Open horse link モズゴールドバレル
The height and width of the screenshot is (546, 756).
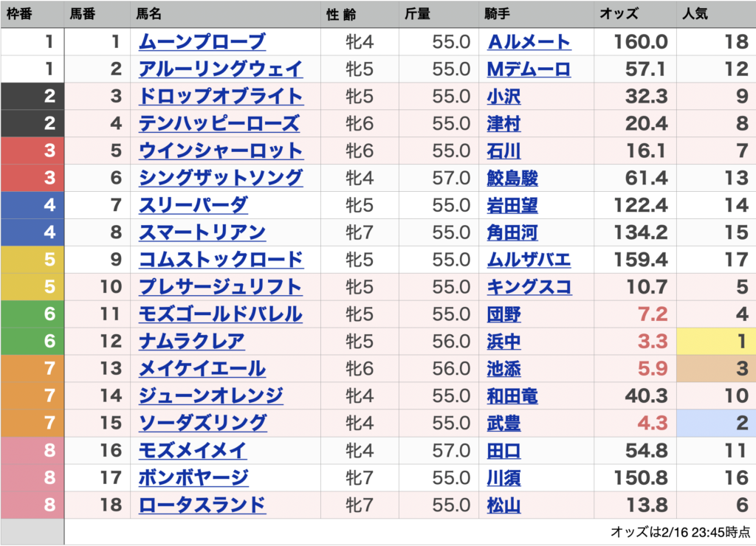(220, 314)
